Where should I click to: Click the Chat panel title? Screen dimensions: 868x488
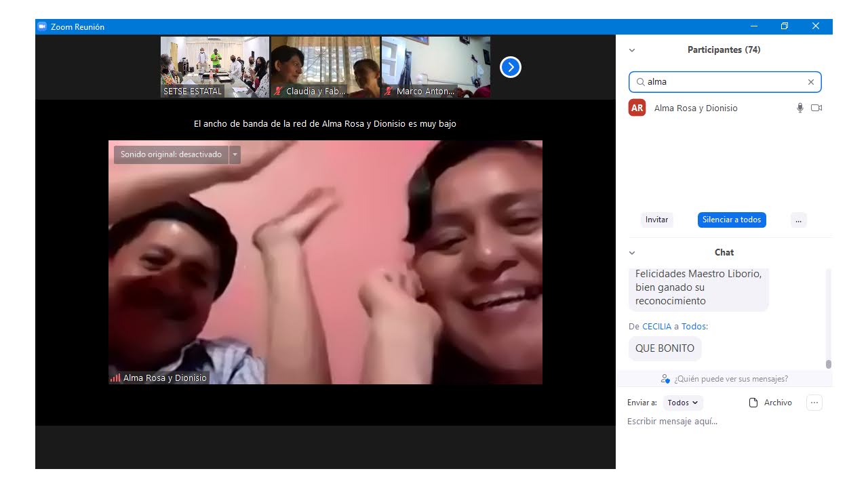[724, 253]
